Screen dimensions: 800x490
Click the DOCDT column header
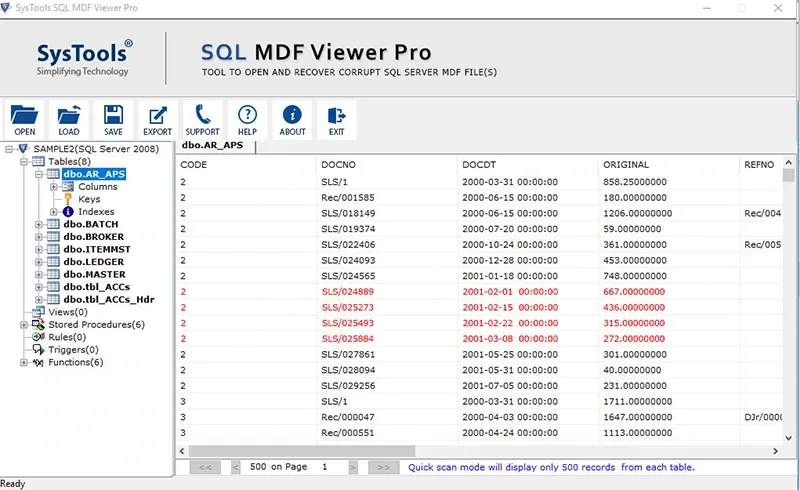[x=528, y=165]
